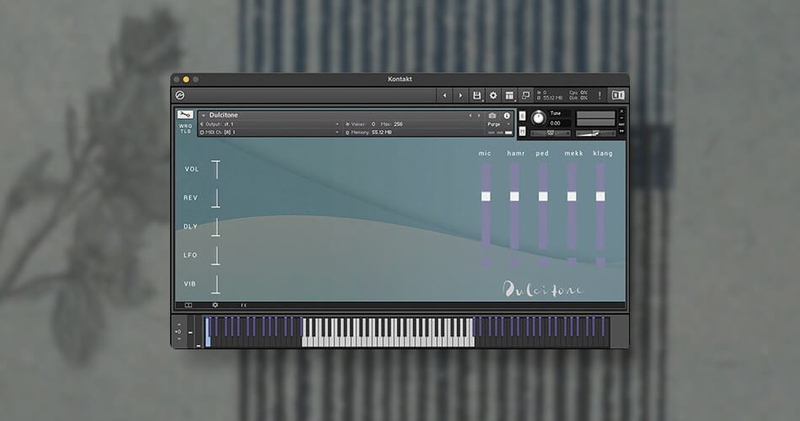The image size is (800, 421).
Task: Minimize the instrument header with minus button
Action: (x=621, y=118)
